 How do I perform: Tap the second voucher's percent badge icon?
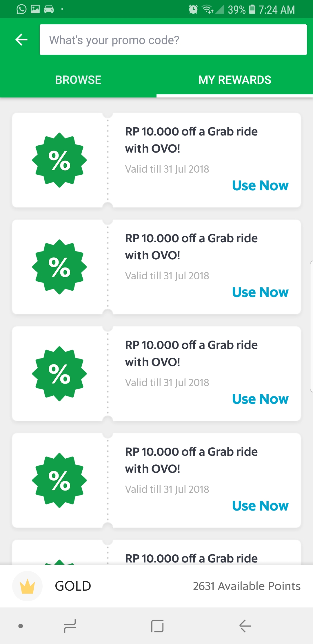tap(59, 267)
